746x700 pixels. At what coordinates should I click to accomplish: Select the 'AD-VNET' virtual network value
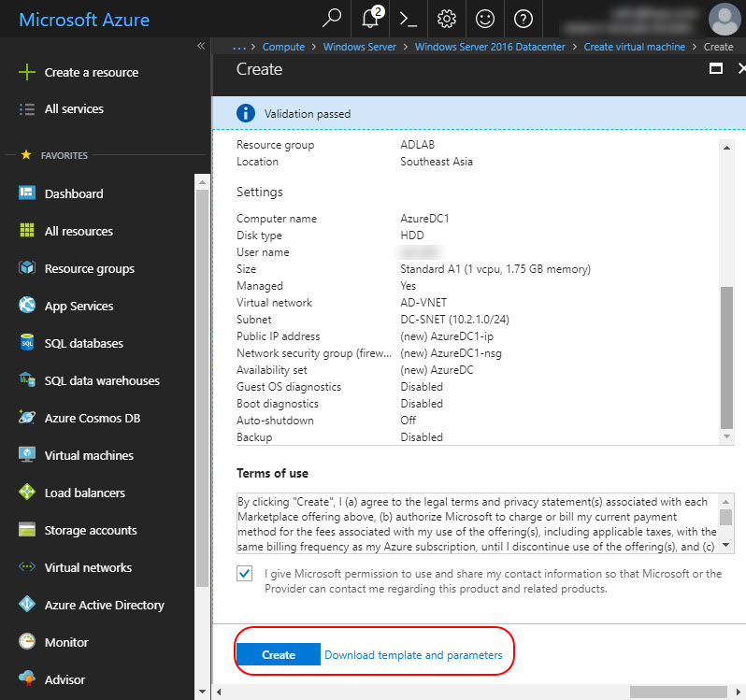click(423, 303)
